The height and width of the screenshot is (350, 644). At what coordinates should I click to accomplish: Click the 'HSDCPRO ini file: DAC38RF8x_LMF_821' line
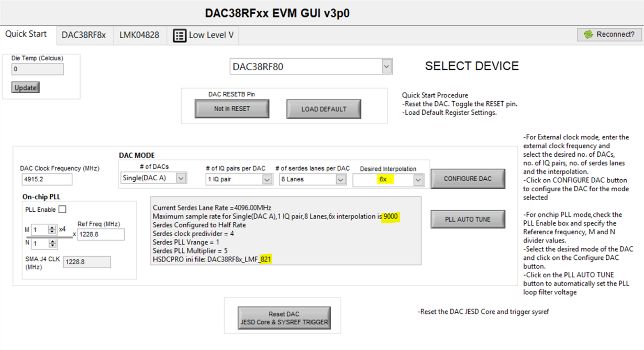tap(212, 259)
